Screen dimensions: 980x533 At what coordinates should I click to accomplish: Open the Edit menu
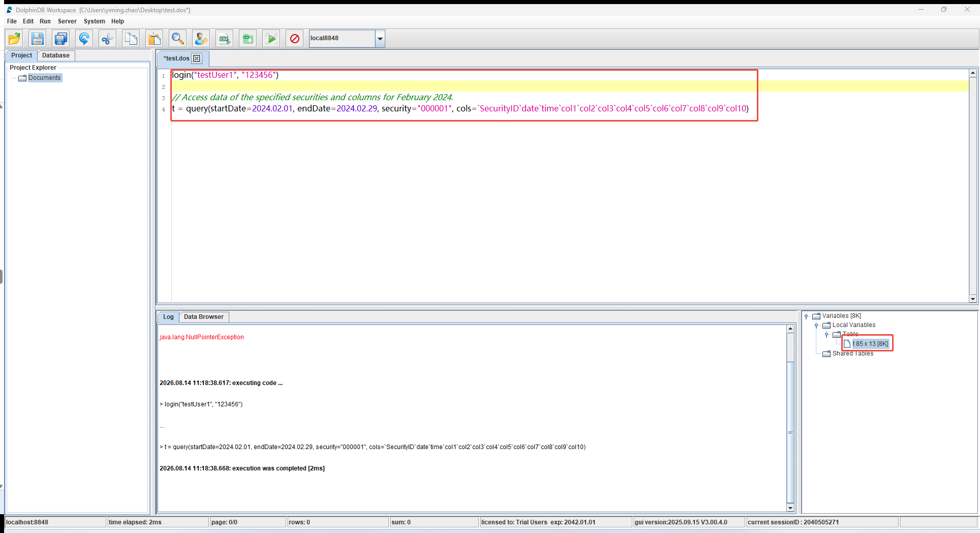pos(28,21)
